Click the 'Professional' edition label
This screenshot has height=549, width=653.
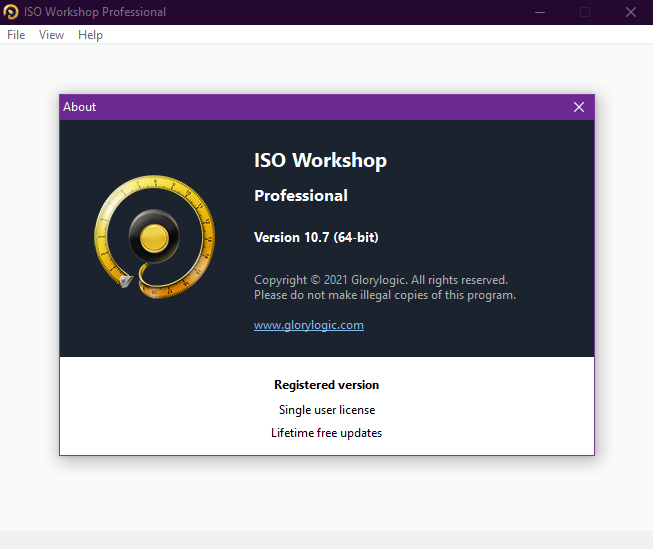pyautogui.click(x=301, y=196)
